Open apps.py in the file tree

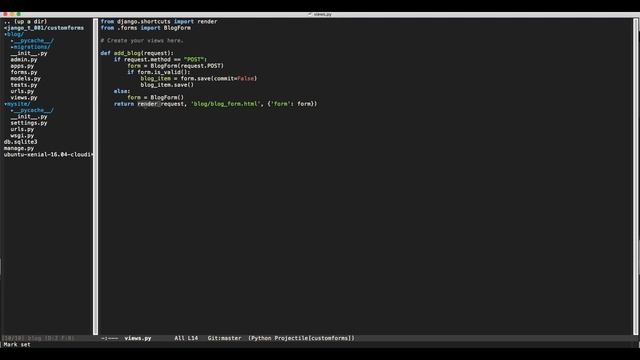pos(22,66)
